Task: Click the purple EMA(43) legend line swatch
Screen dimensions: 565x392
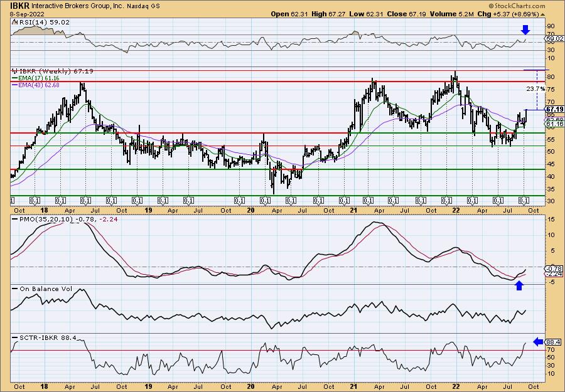Action: pyautogui.click(x=14, y=85)
